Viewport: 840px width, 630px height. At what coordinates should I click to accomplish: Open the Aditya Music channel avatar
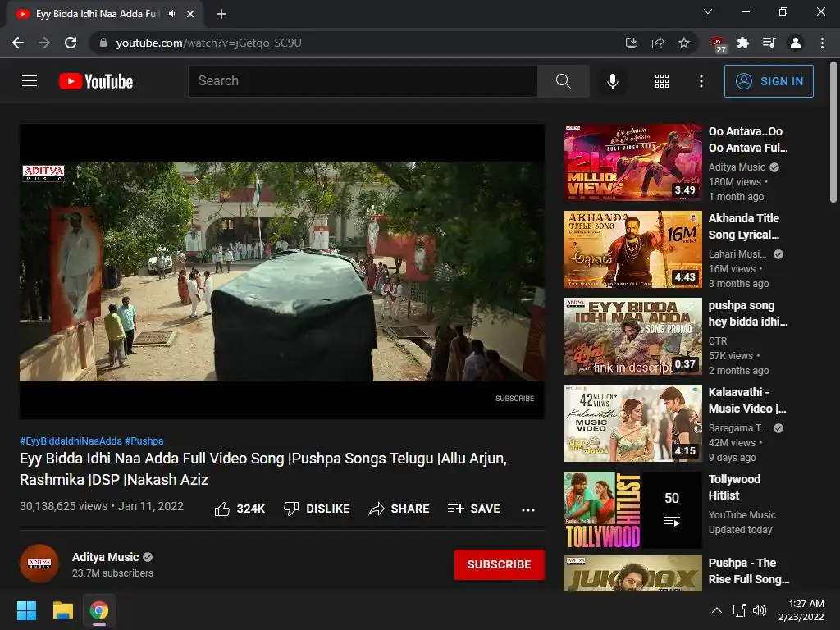[39, 564]
